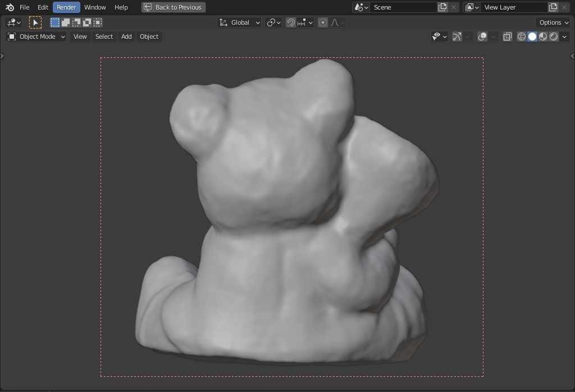Toggle viewport overlays
The width and height of the screenshot is (575, 392).
pos(482,37)
